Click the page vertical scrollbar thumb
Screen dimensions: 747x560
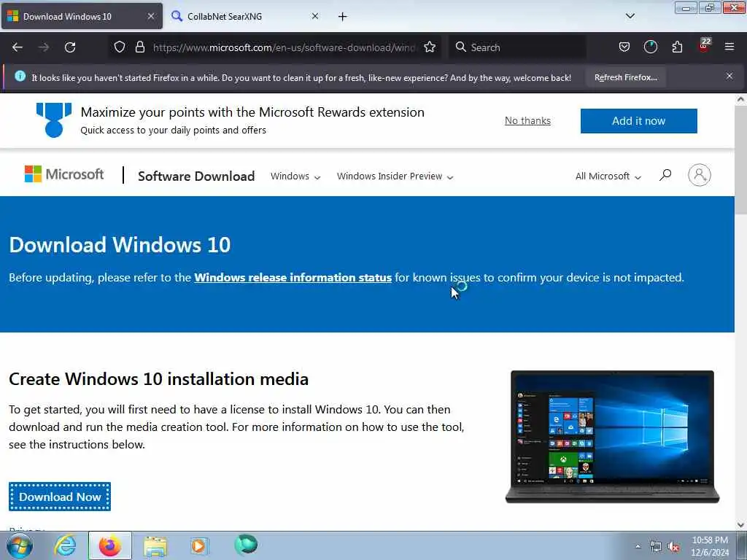(x=741, y=160)
